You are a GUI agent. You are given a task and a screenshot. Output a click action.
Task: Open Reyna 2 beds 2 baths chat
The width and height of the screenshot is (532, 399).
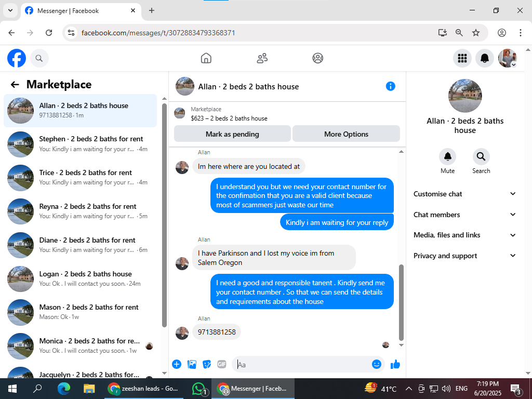(x=81, y=211)
